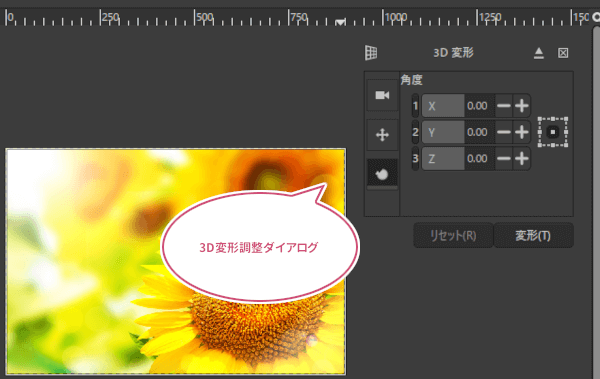Close the 3D 変形 dialog with X box icon

563,53
